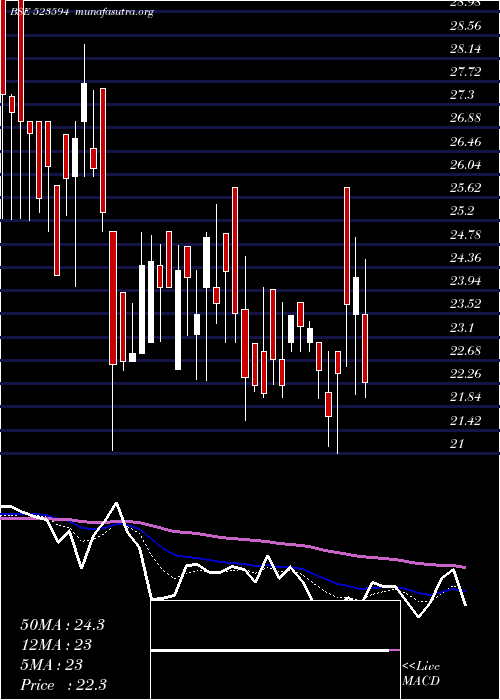Click the 27.72 price level label

(x=466, y=72)
